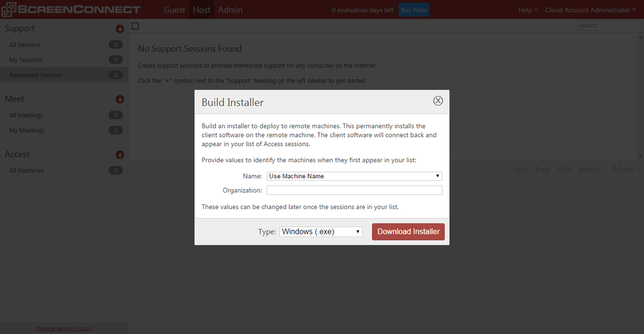Click the Support section heading

coord(20,29)
